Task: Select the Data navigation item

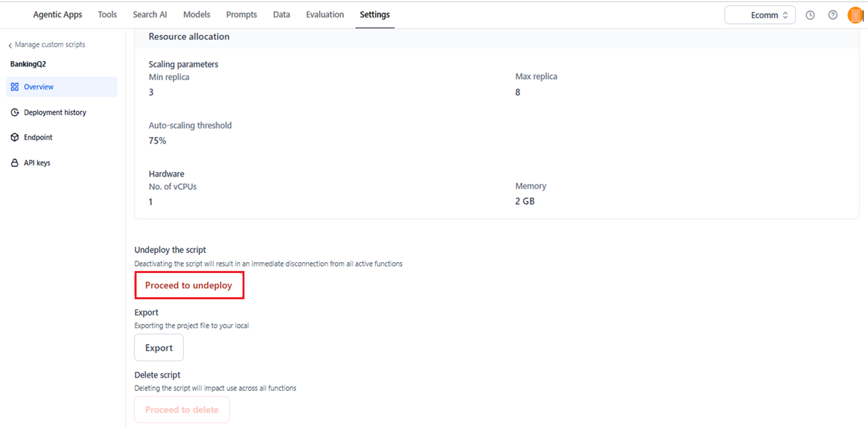Action: (281, 14)
